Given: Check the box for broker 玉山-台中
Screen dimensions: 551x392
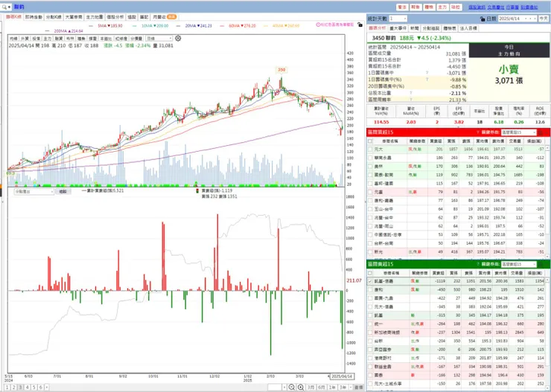Looking at the screenshot, I should pos(370,209).
